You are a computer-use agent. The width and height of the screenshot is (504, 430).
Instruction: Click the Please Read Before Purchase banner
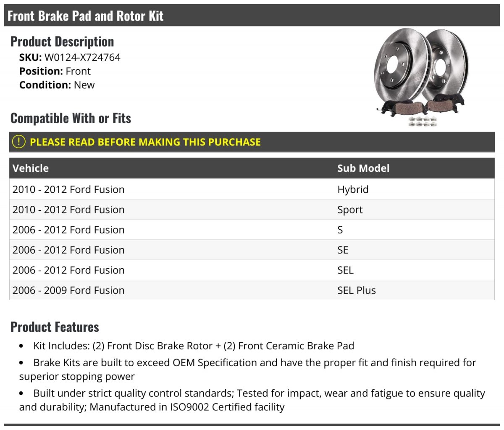[x=145, y=142]
